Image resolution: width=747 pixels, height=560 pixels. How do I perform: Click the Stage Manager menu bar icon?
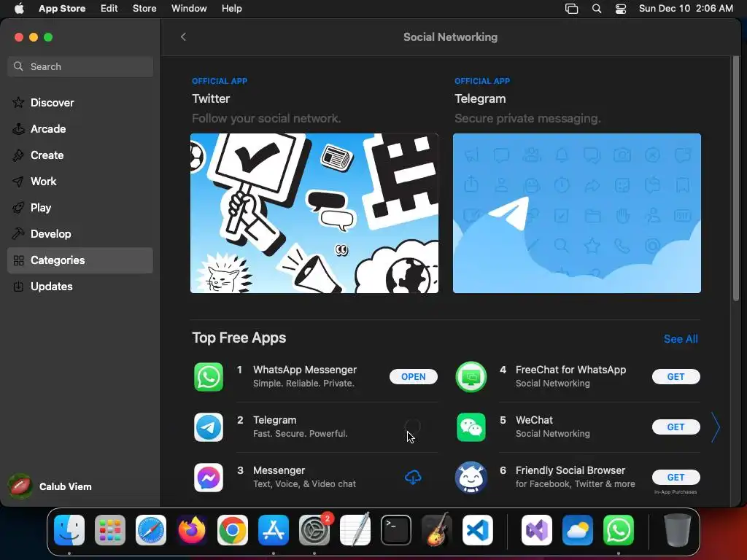coord(571,9)
